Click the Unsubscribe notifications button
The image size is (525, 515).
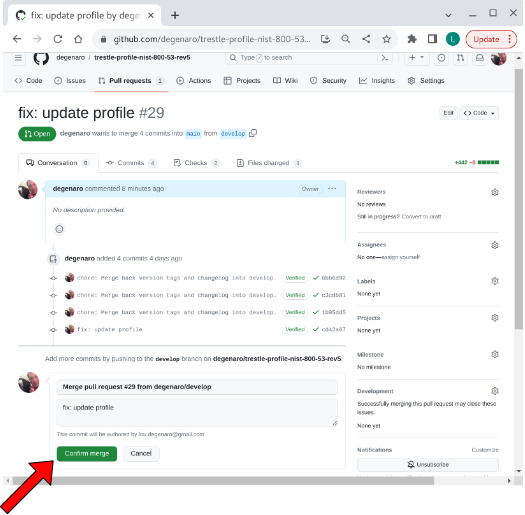click(x=428, y=465)
